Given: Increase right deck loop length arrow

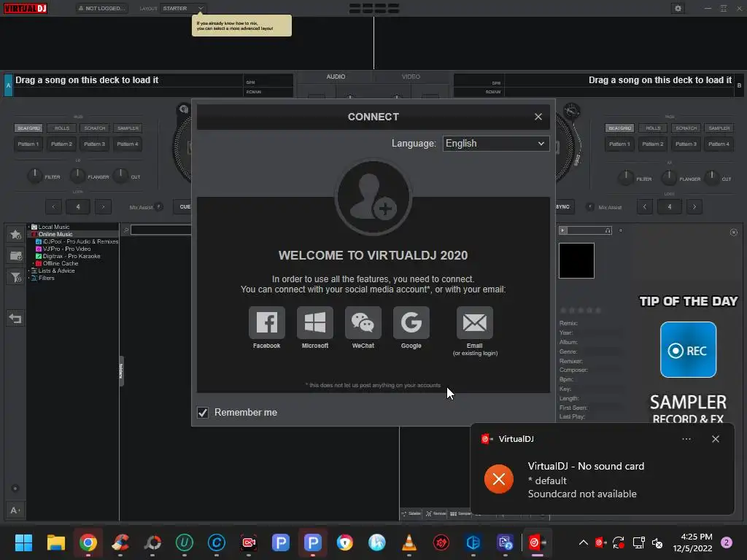Looking at the screenshot, I should (x=694, y=206).
